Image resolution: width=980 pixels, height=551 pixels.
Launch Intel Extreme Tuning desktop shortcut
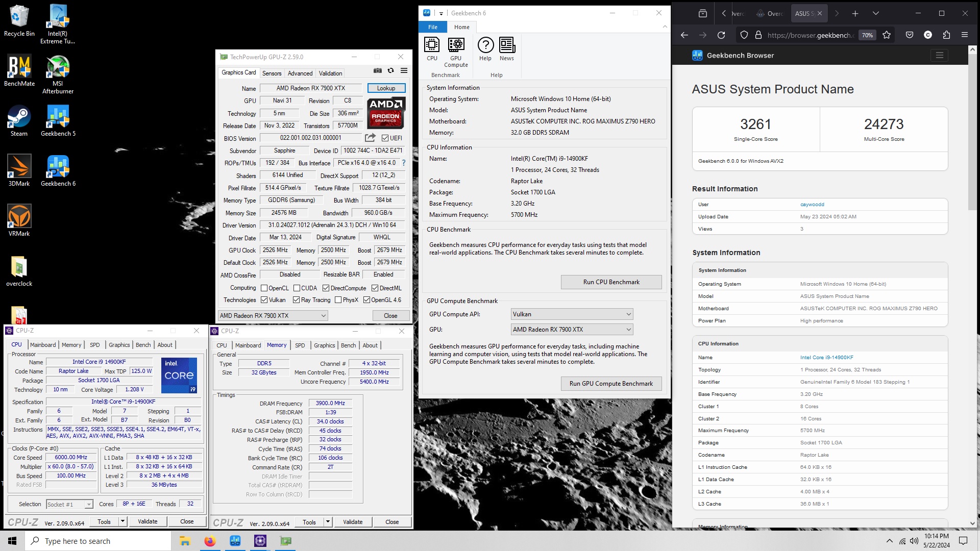pyautogui.click(x=58, y=24)
